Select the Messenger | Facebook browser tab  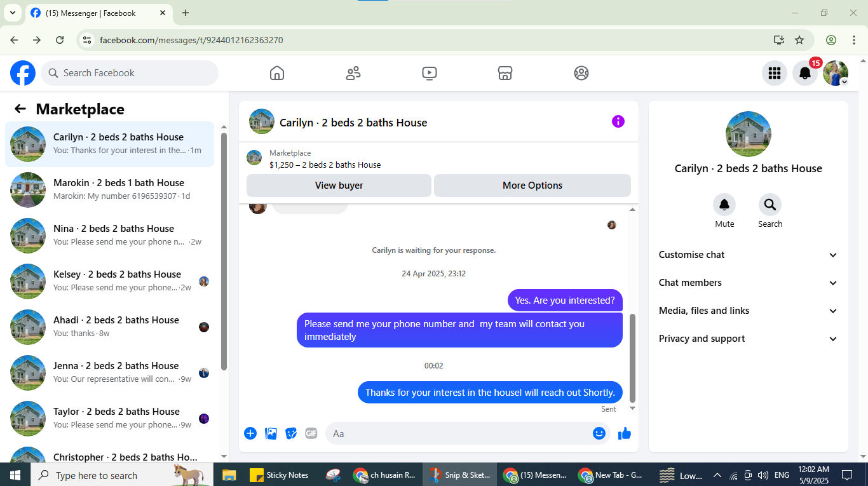point(98,13)
